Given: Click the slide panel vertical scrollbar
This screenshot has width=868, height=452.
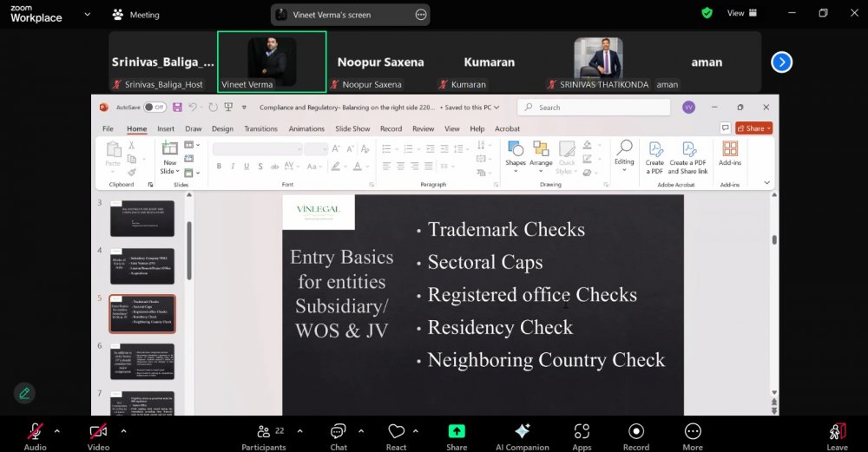Looking at the screenshot, I should 189,252.
